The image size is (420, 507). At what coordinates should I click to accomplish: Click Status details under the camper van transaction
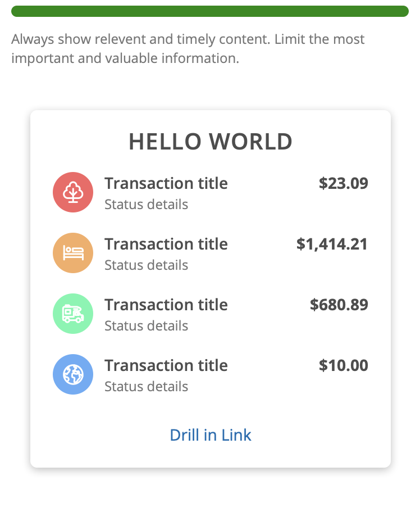point(146,326)
